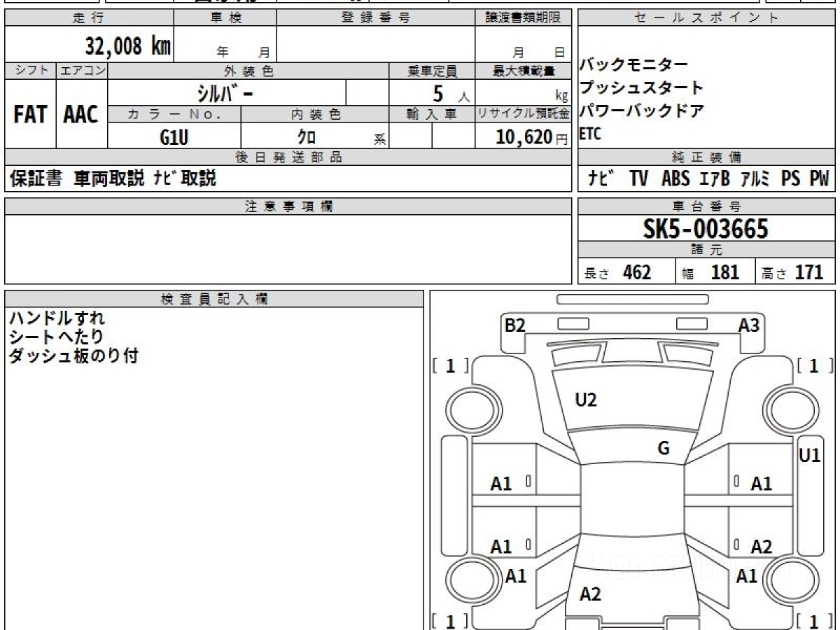Click the 乗車定員 header

click(432, 71)
